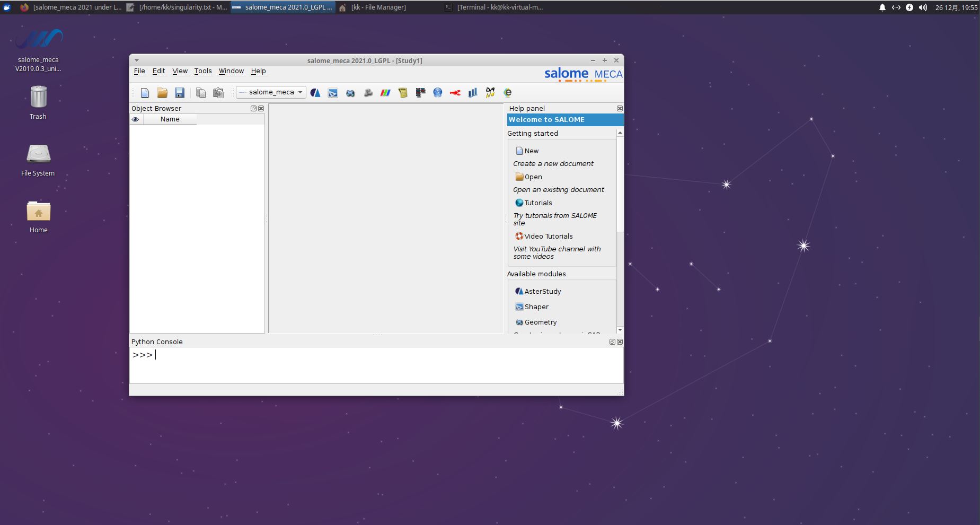This screenshot has width=980, height=525.
Task: Float the Python Console panel
Action: [x=612, y=342]
